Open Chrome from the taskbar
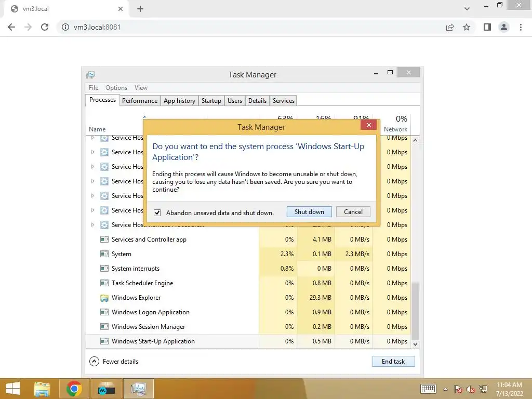 [74, 389]
